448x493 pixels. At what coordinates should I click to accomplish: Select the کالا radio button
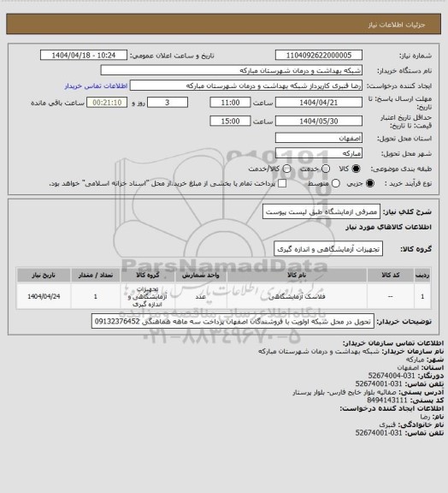[x=356, y=169]
